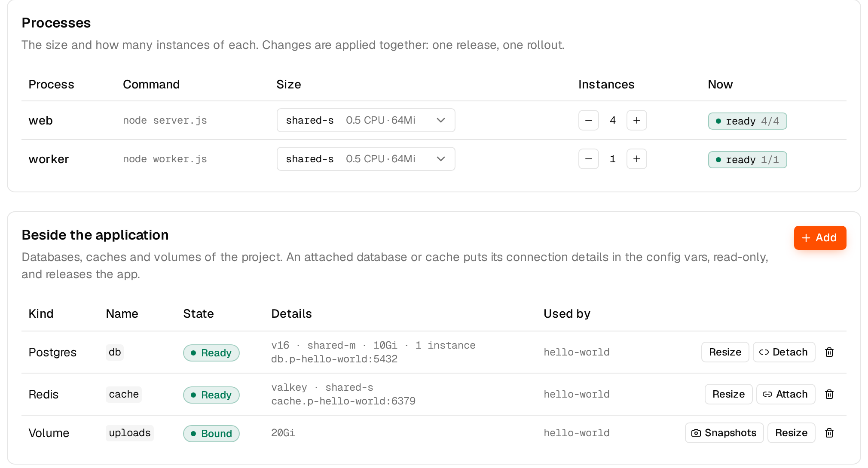The image size is (868, 468).
Task: Click the node worker.js command
Action: (165, 159)
